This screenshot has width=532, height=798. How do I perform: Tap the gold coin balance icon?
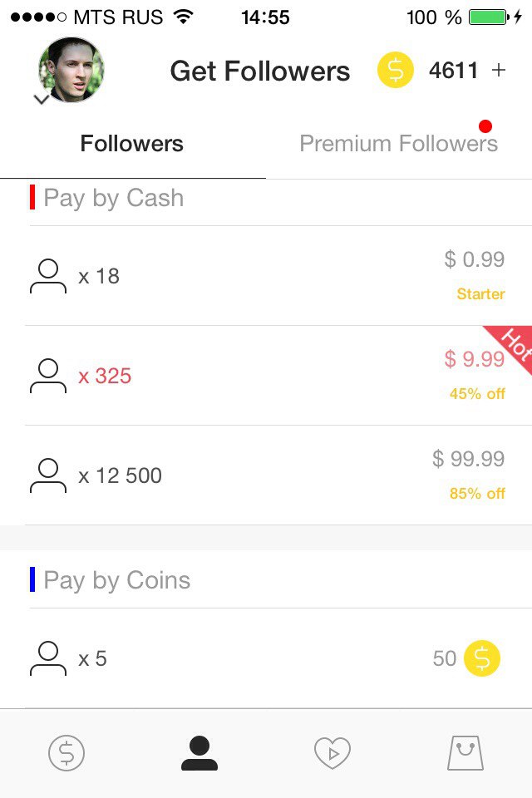pyautogui.click(x=396, y=71)
